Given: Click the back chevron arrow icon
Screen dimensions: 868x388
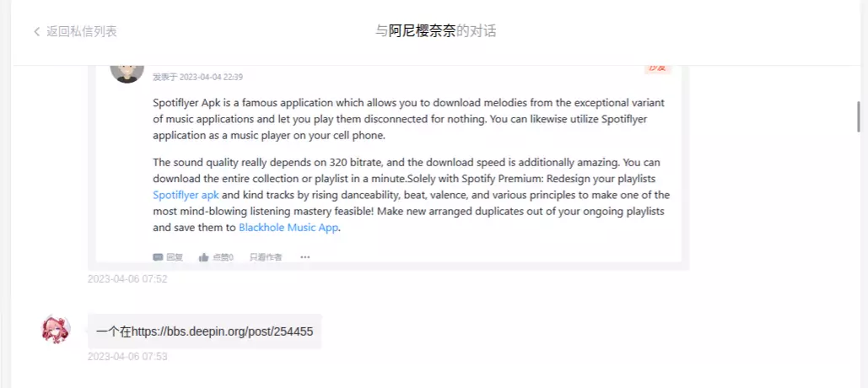Looking at the screenshot, I should point(36,31).
